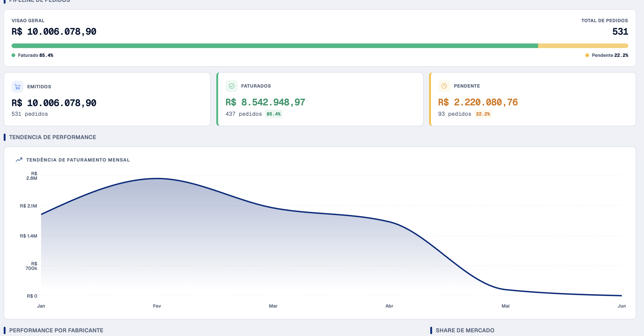Click the Pendente amount R$ 2.220.080,76
The width and height of the screenshot is (644, 336).
click(x=478, y=102)
